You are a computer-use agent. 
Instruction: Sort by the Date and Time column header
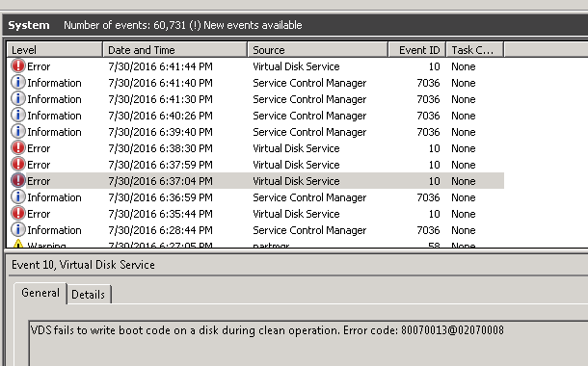[x=175, y=50]
